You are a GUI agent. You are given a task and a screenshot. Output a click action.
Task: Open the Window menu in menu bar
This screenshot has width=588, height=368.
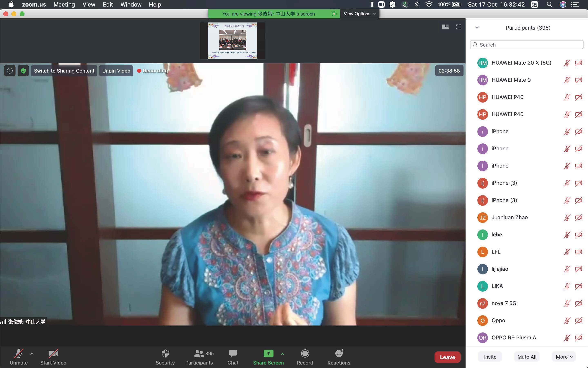click(x=131, y=5)
